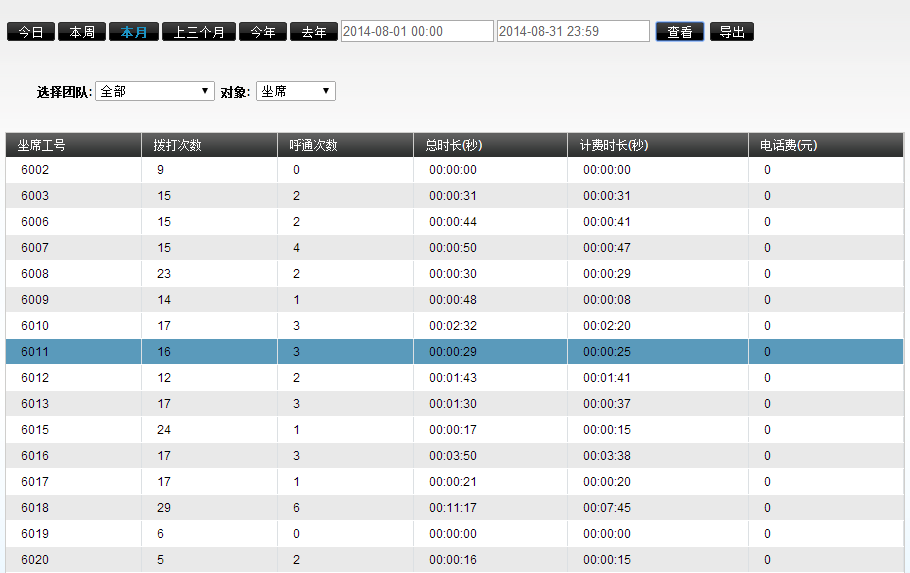The height and width of the screenshot is (573, 910).
Task: Select 上三个月 (last three months)
Action: coord(199,32)
